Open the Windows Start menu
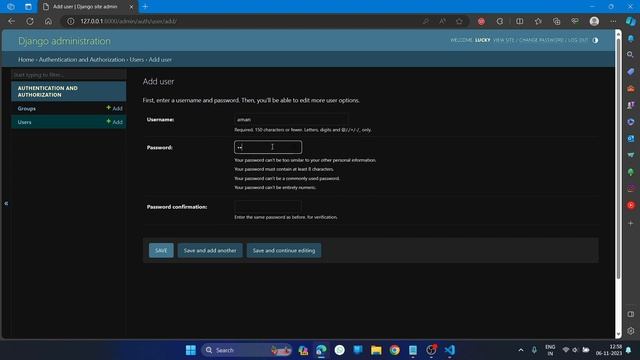Screen dimensions: 640x360 191,350
